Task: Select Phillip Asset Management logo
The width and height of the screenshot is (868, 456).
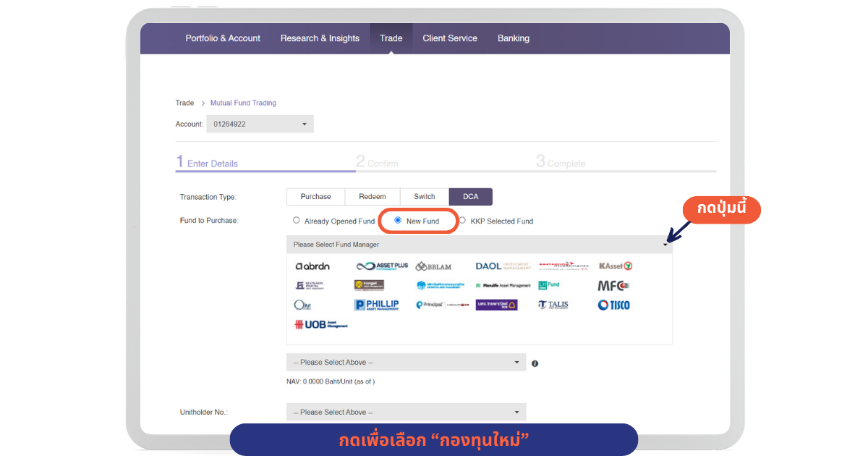Action: tap(376, 305)
